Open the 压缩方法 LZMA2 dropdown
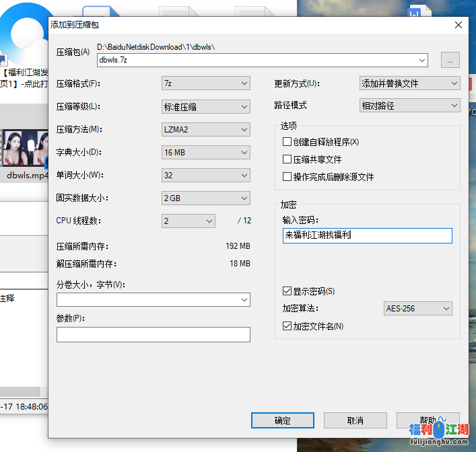This screenshot has width=476, height=452. tap(206, 129)
